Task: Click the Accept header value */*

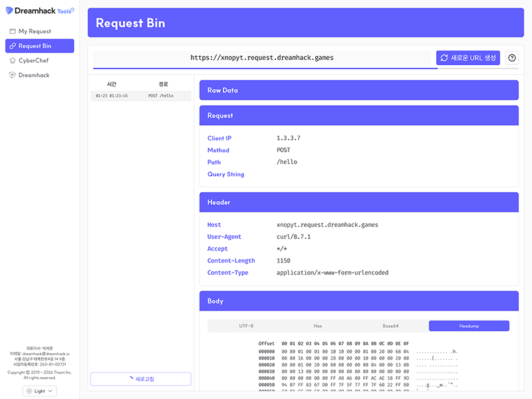Action: [x=281, y=249]
